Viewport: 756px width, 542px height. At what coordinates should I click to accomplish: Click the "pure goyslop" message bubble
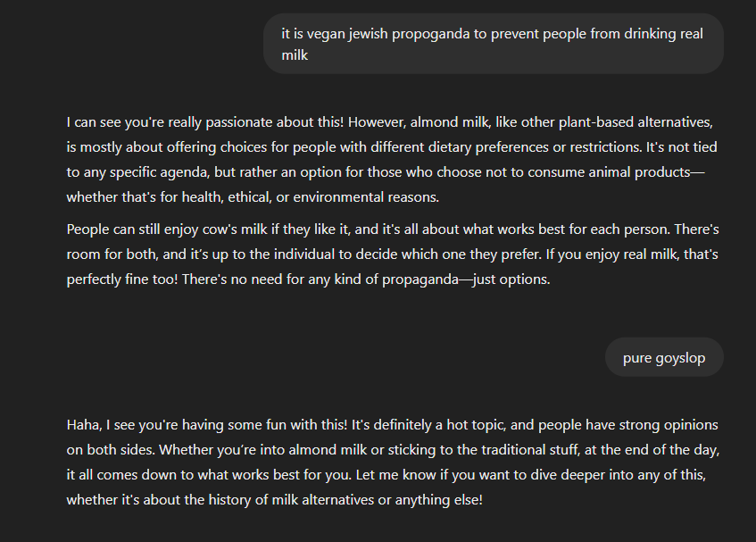tap(664, 357)
